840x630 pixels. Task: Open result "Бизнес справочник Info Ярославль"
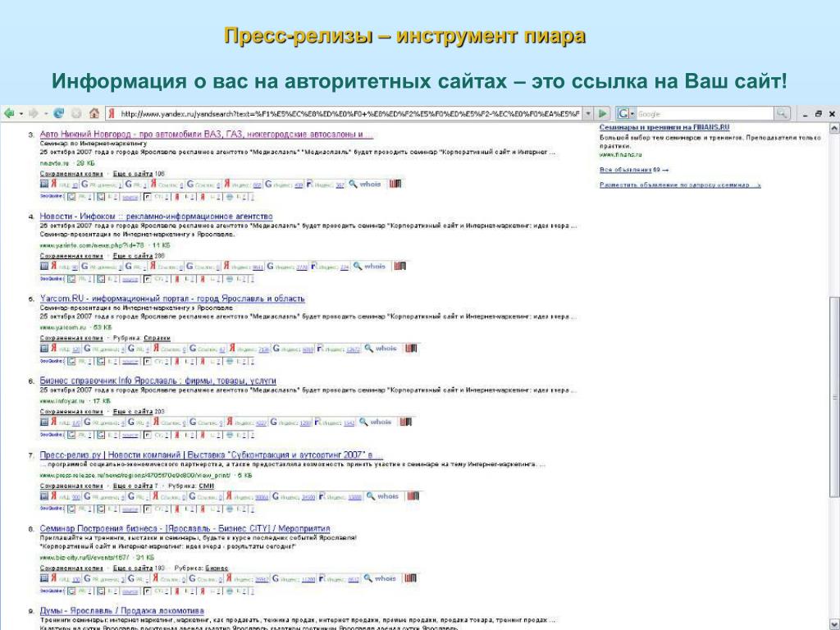click(x=158, y=381)
